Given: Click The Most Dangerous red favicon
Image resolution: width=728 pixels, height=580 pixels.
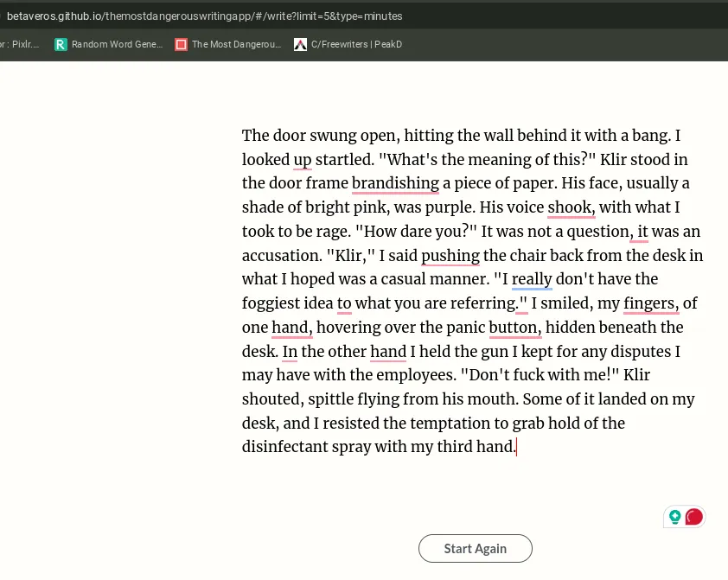Looking at the screenshot, I should 181,45.
